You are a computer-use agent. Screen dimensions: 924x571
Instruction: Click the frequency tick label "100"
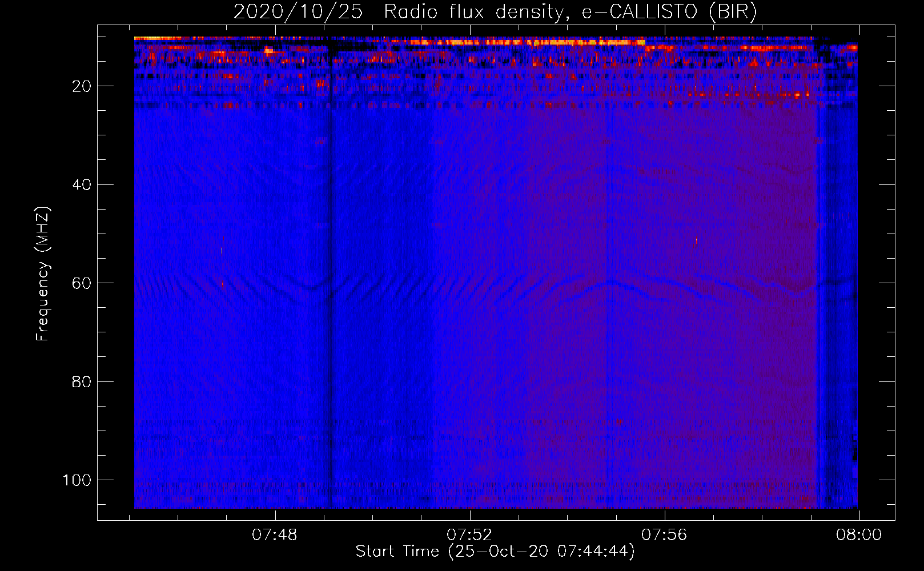pos(77,480)
